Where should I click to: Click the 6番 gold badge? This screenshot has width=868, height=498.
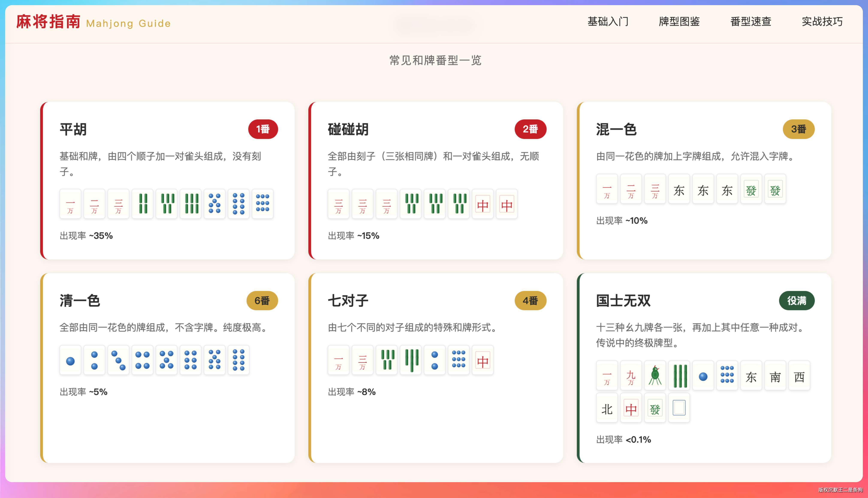[262, 300]
